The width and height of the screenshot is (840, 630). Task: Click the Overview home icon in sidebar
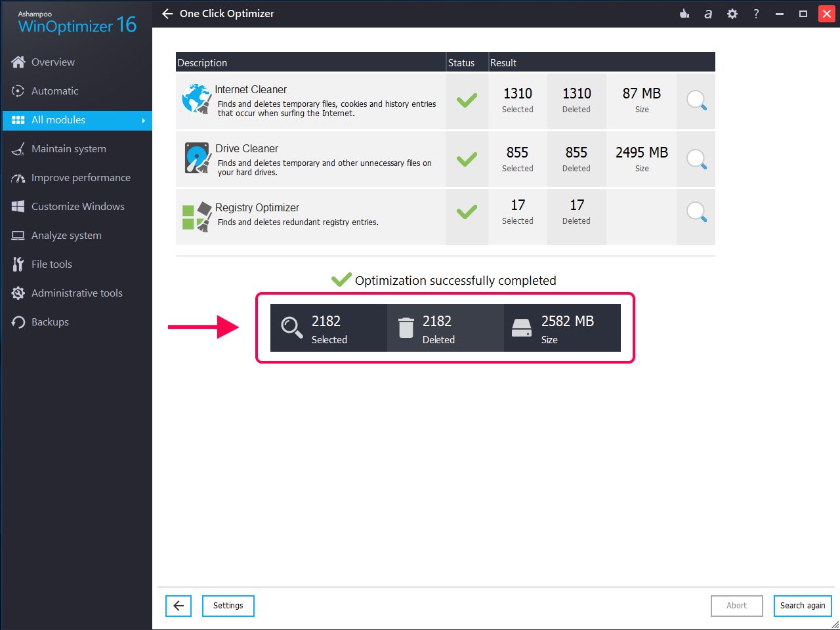18,62
